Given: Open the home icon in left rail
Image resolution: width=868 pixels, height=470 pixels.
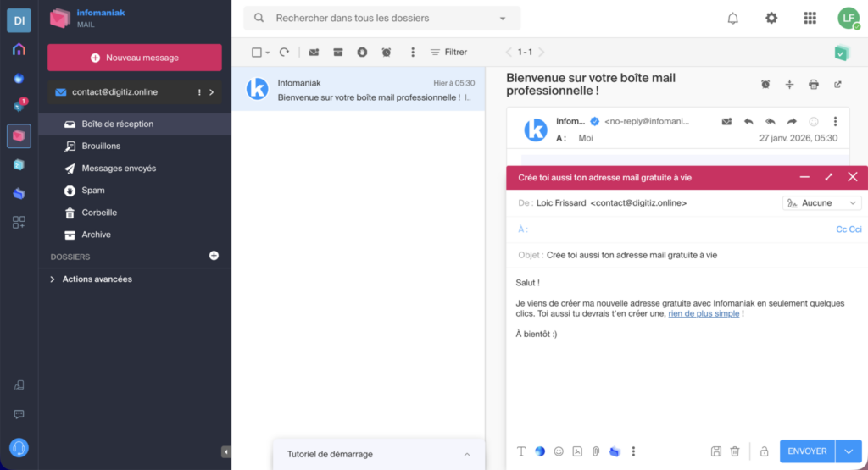Looking at the screenshot, I should point(19,49).
